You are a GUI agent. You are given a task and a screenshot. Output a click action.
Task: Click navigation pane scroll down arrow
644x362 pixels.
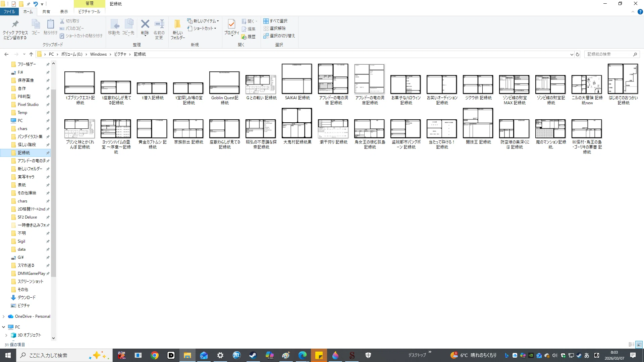pyautogui.click(x=53, y=338)
